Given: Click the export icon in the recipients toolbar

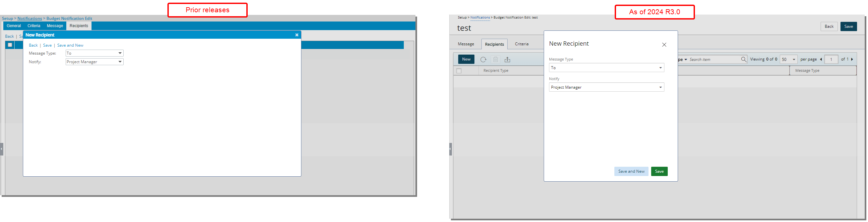Looking at the screenshot, I should (x=508, y=60).
